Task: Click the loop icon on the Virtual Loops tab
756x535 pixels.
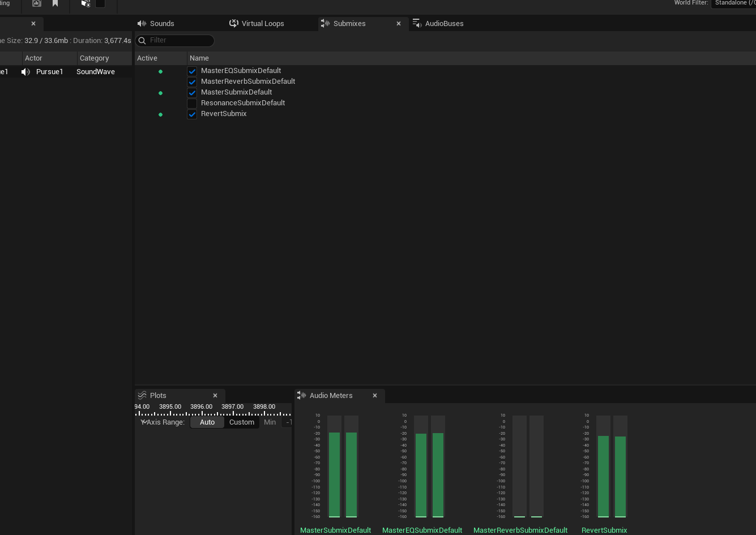Action: 233,23
